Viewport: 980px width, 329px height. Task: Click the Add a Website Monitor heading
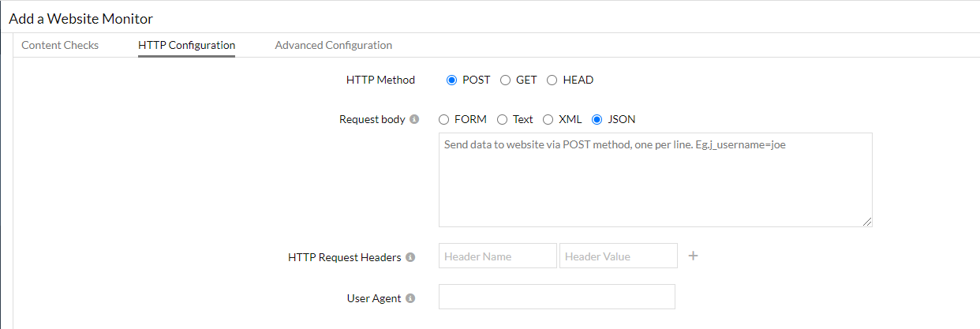point(81,18)
